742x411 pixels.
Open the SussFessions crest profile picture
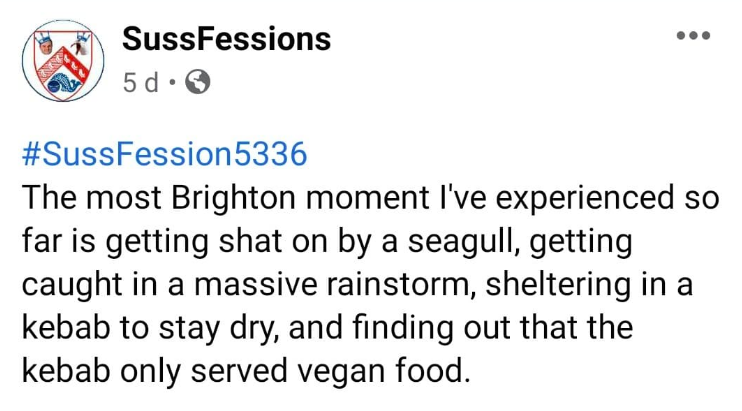[63, 61]
